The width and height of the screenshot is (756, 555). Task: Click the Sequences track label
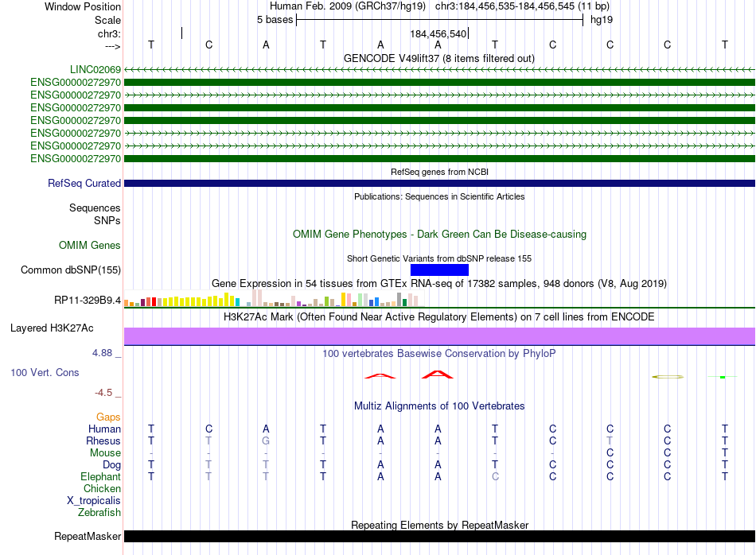click(x=95, y=208)
